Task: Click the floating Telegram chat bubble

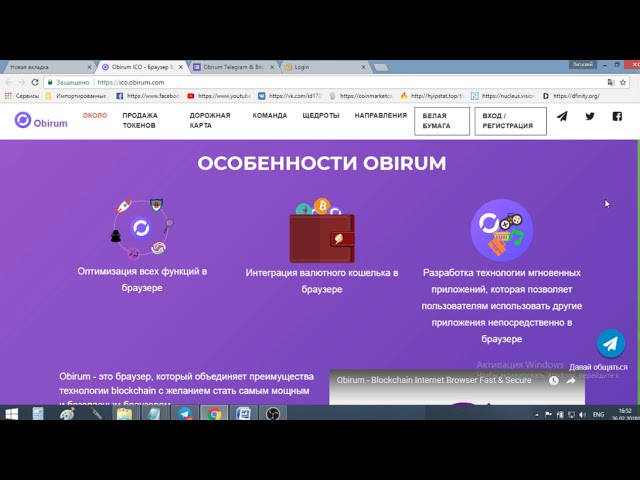Action: (611, 344)
